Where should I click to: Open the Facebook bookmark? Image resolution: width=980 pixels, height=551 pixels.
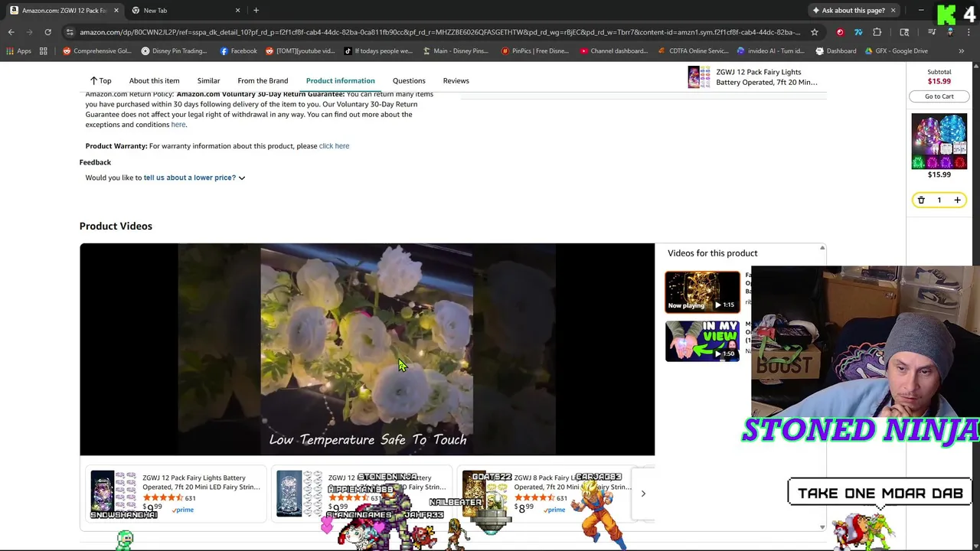tap(238, 51)
